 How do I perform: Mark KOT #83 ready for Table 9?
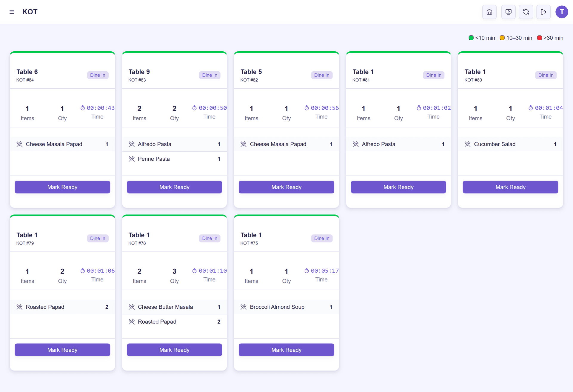(174, 187)
